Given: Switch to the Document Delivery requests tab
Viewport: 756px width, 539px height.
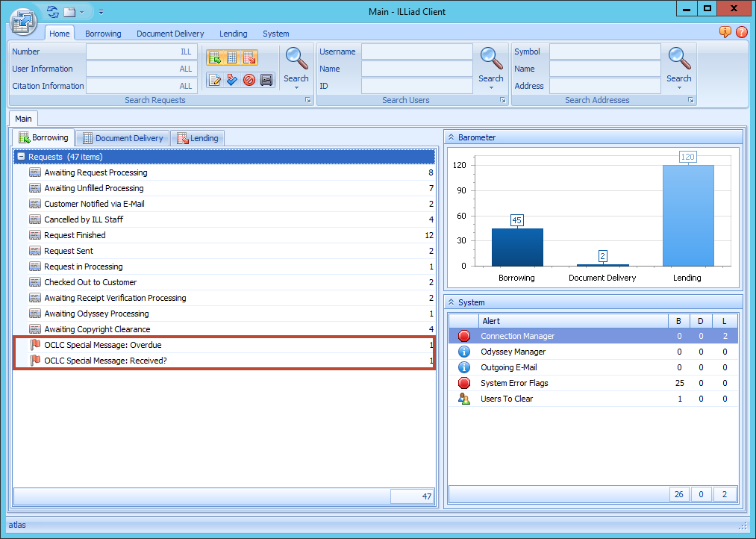Looking at the screenshot, I should point(122,138).
